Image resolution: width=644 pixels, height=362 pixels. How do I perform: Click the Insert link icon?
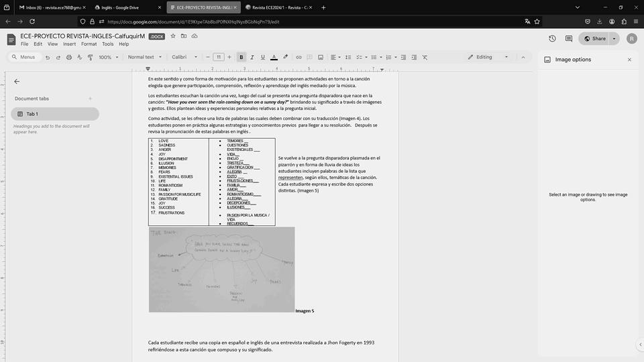tap(299, 57)
